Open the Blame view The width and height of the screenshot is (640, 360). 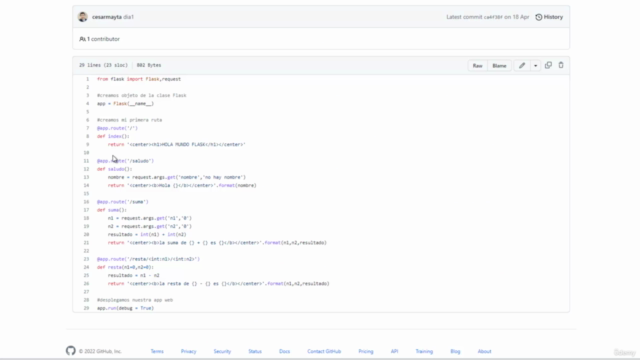pyautogui.click(x=499, y=66)
